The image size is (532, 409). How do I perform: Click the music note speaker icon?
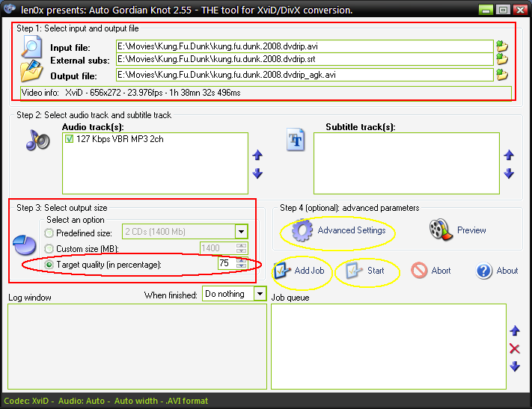[x=38, y=140]
